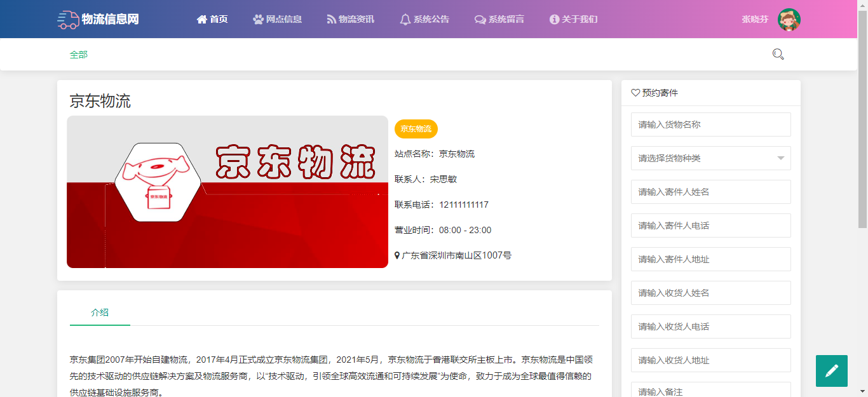The width and height of the screenshot is (868, 397).
Task: Click the address 广东省深圳市南山区1007号
Action: 457,255
